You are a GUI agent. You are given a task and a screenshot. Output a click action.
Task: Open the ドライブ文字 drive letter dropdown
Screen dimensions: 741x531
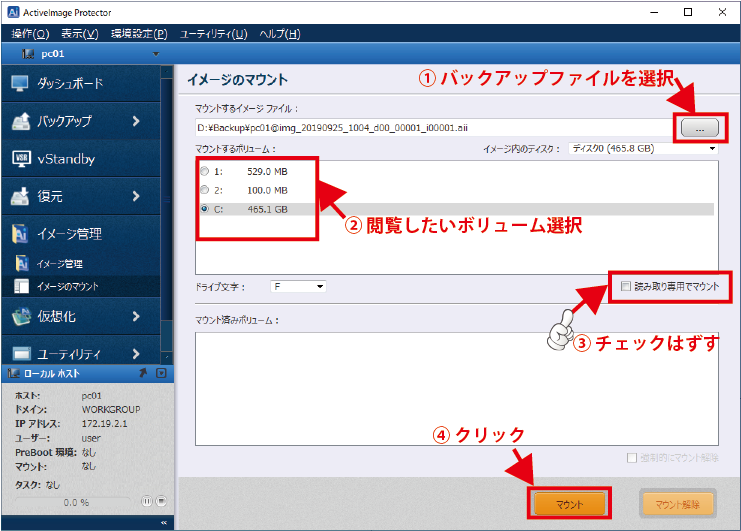[x=298, y=287]
